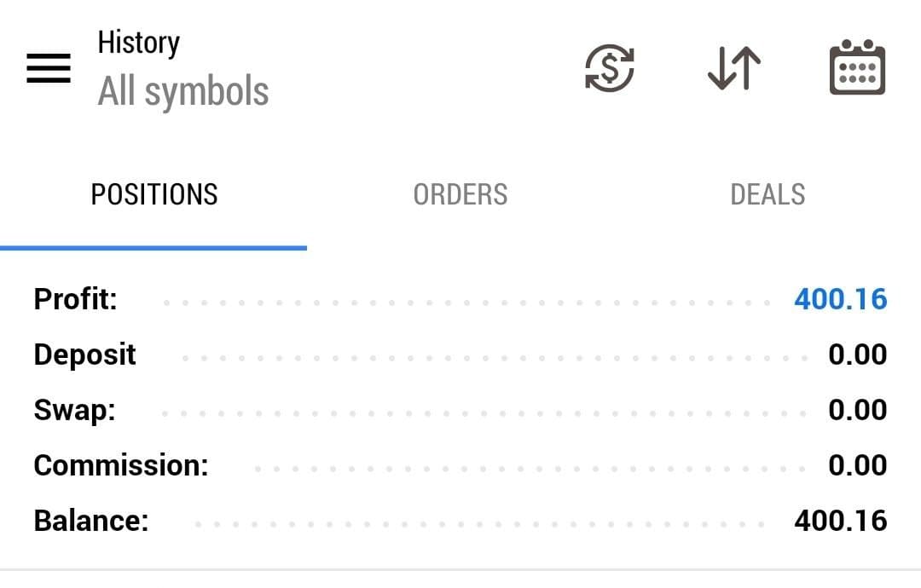Tap the Commission amount 0.00
This screenshot has width=921, height=588.
857,465
